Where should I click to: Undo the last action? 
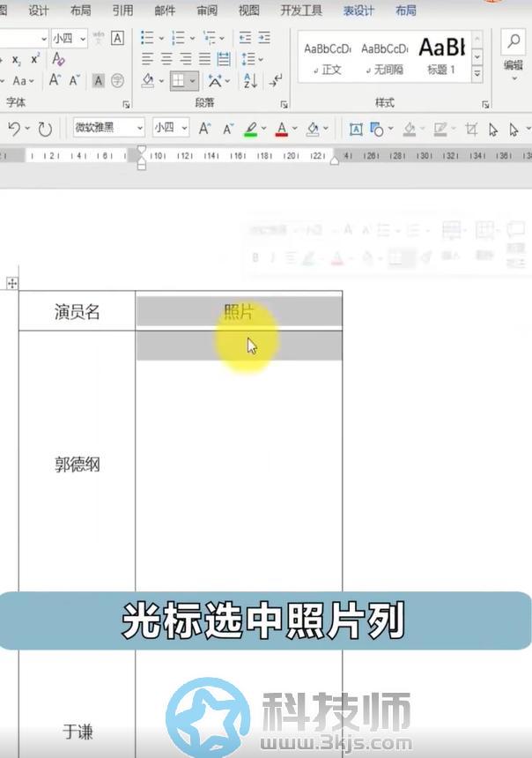(x=14, y=128)
